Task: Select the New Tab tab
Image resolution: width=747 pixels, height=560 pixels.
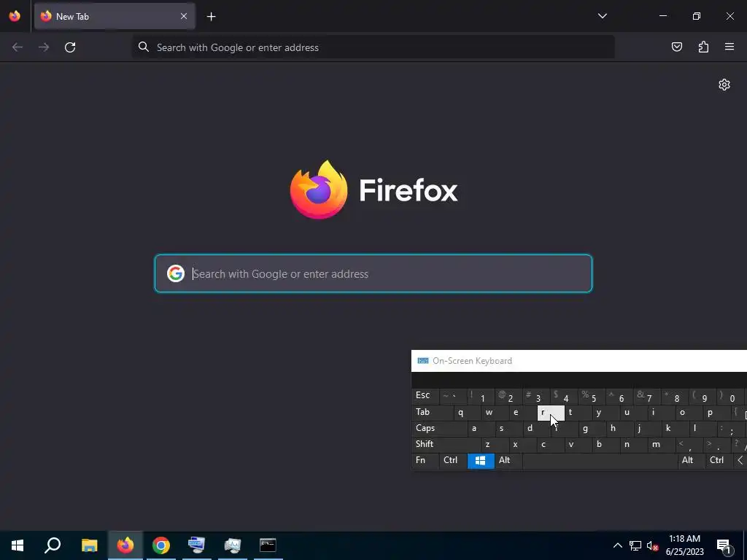Action: (115, 16)
